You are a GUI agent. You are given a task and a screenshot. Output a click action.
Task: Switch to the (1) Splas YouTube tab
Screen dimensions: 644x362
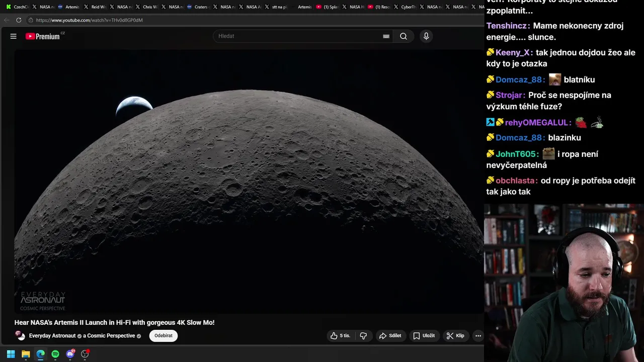327,7
